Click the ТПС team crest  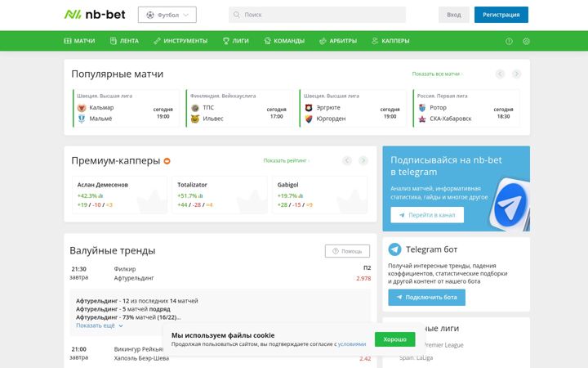[x=195, y=108]
